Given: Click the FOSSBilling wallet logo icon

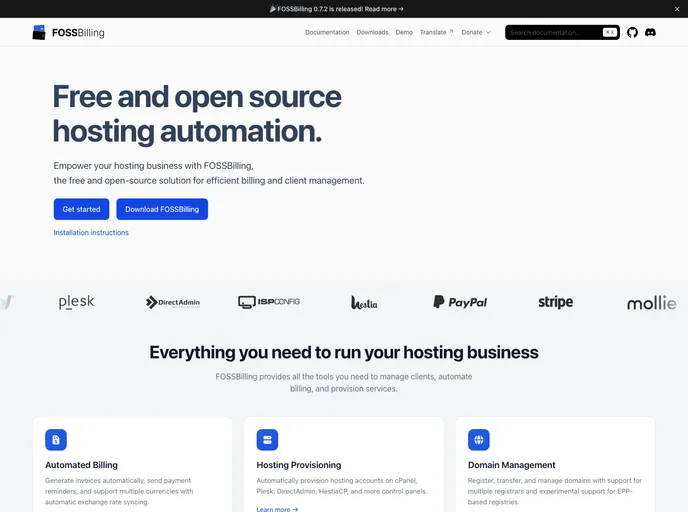Looking at the screenshot, I should coord(39,32).
